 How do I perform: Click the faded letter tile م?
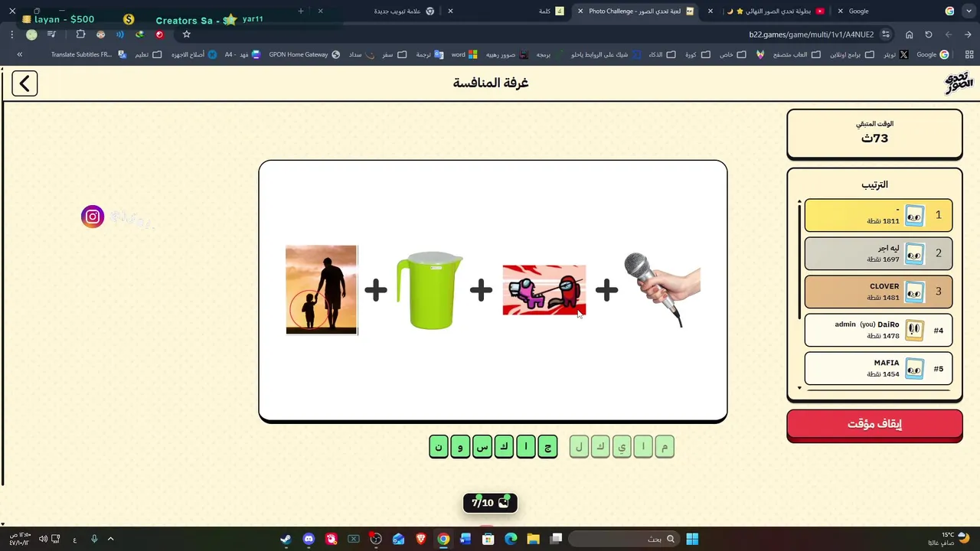click(x=665, y=447)
